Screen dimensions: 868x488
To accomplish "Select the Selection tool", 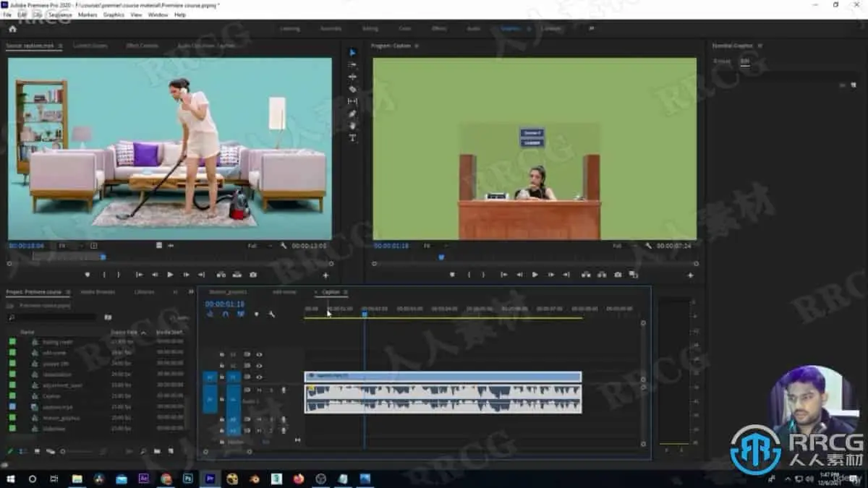I will click(x=353, y=52).
